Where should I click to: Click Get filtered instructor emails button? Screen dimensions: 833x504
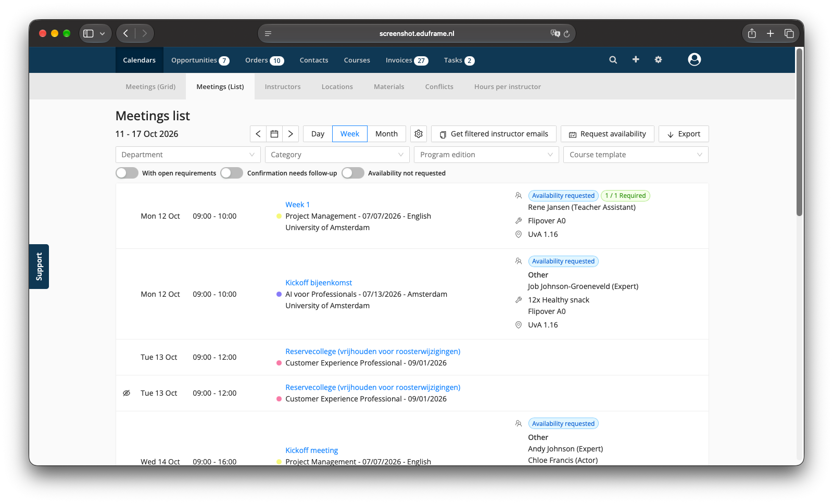coord(494,134)
